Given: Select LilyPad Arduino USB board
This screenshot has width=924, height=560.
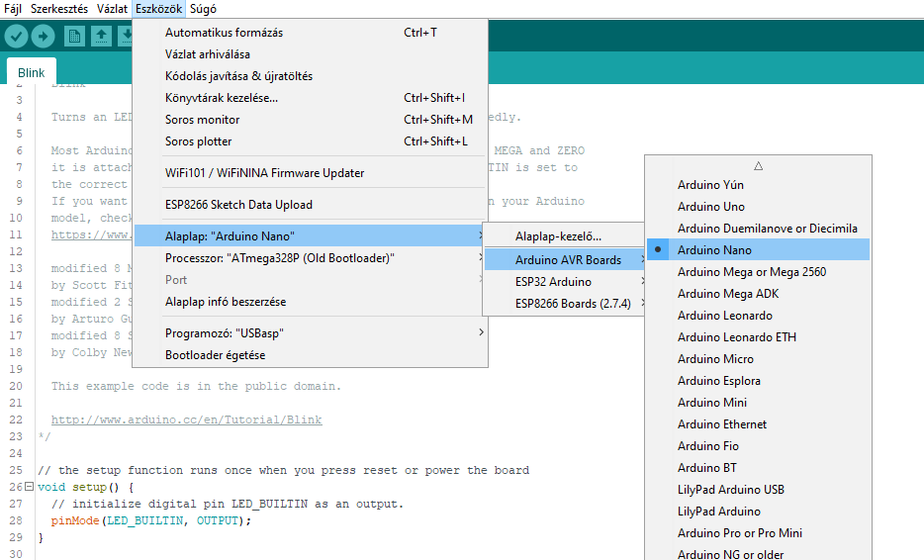Looking at the screenshot, I should (758, 490).
